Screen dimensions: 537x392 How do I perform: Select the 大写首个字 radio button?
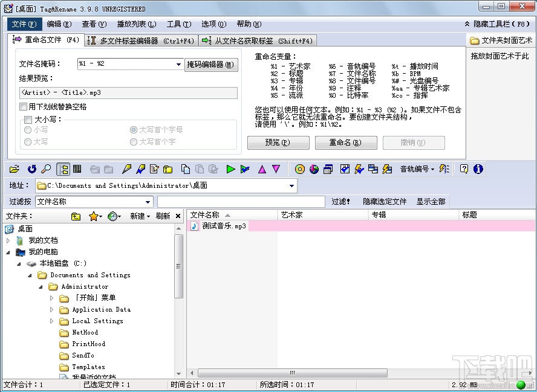[134, 141]
